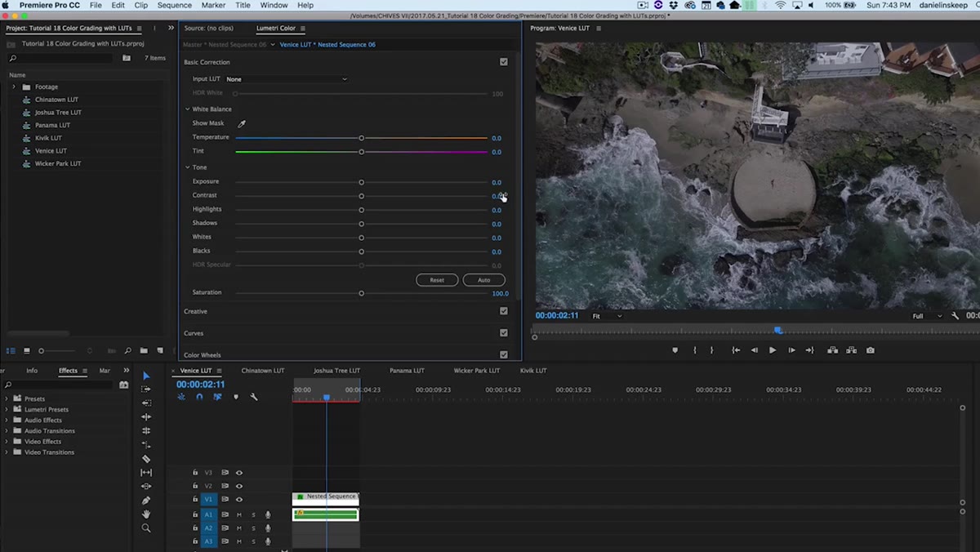Mark Out point in Program Monitor
The width and height of the screenshot is (980, 552).
[x=711, y=350]
